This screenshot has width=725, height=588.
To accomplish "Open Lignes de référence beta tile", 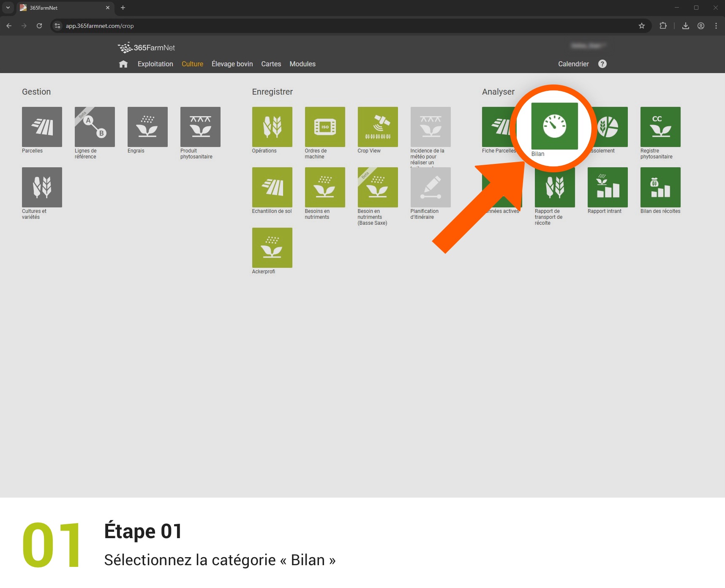I will point(95,127).
